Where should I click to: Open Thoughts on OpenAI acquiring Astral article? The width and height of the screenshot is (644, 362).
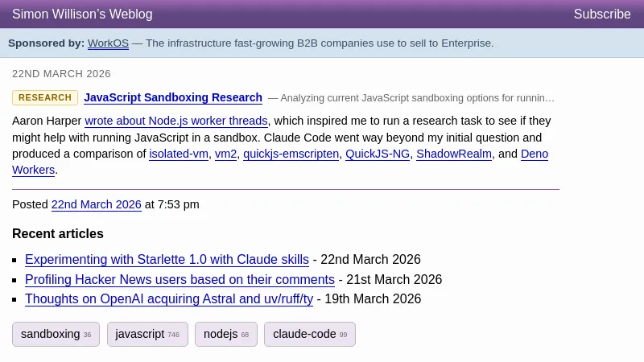coord(169,299)
